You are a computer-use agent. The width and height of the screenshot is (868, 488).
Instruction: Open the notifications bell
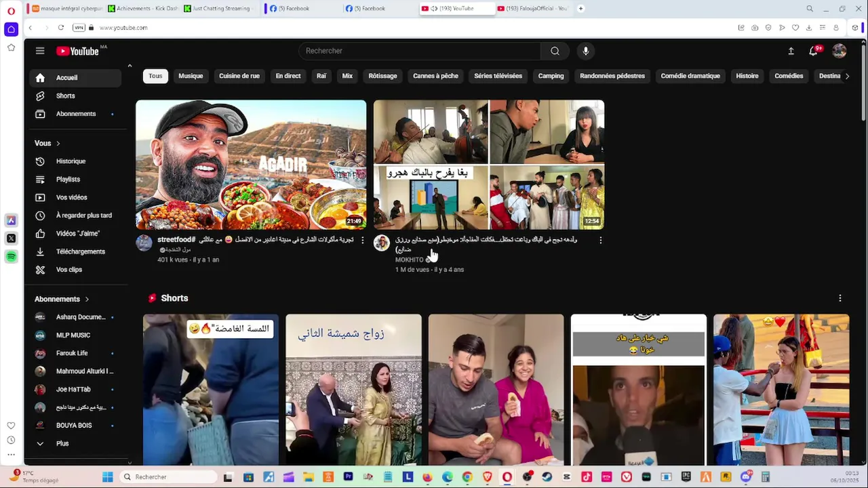[814, 51]
